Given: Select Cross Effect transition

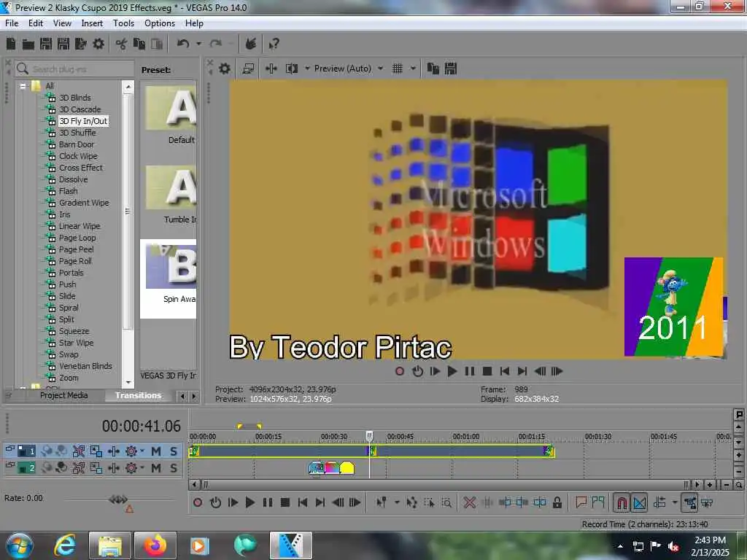Looking at the screenshot, I should pos(80,168).
